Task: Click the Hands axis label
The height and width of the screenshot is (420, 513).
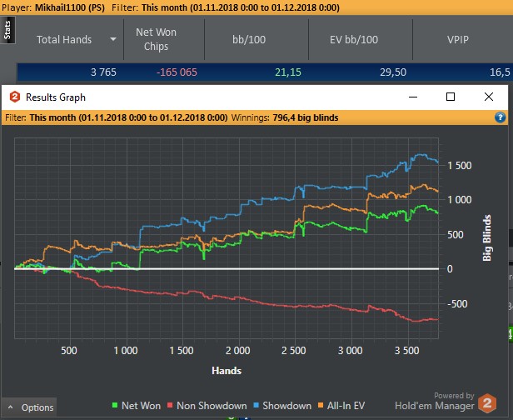Action: (x=227, y=371)
